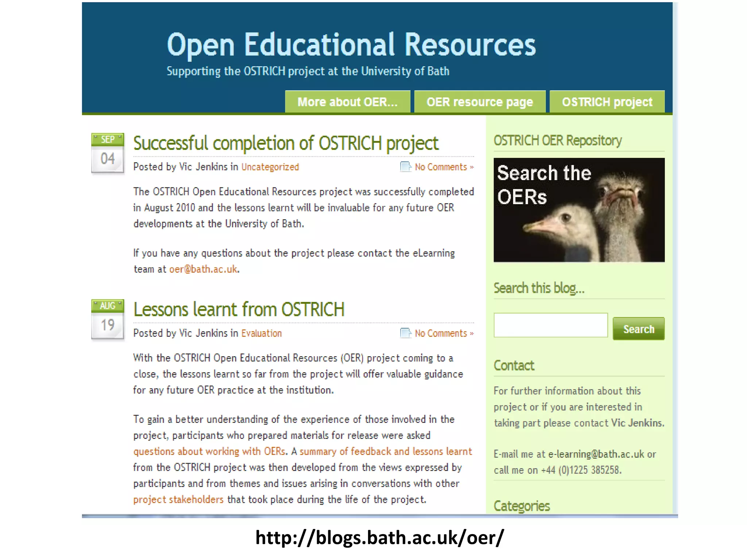Open the More about OER... tab
Viewport: 747px width, 560px height.
point(348,102)
